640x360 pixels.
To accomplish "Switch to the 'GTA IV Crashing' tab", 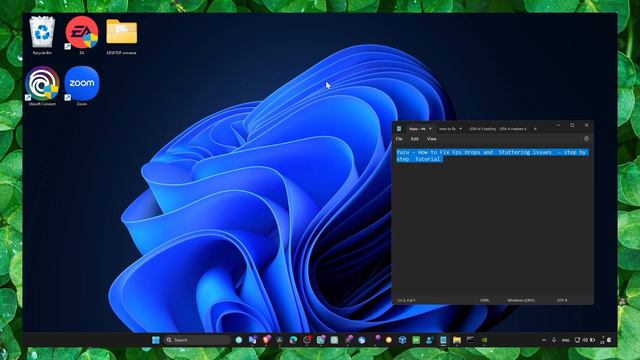I will (x=482, y=129).
